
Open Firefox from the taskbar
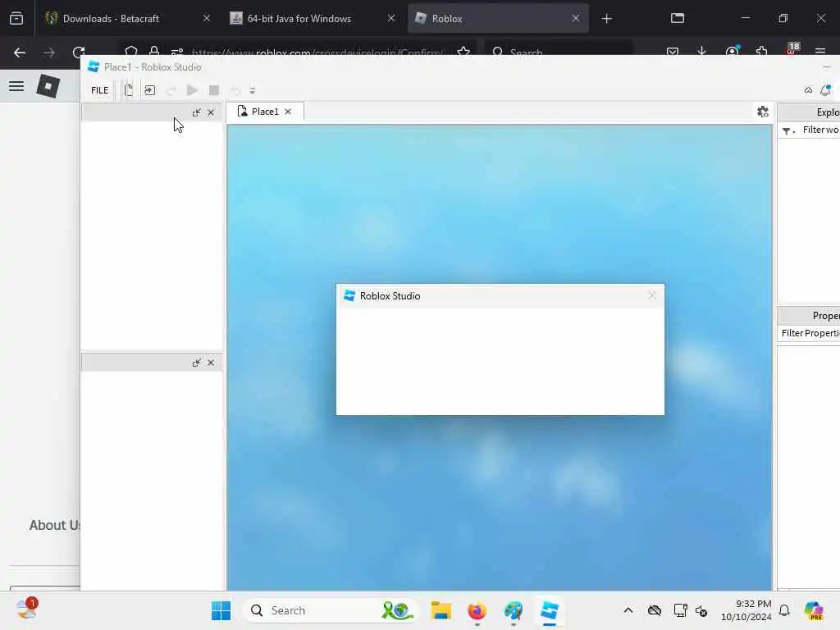477,610
